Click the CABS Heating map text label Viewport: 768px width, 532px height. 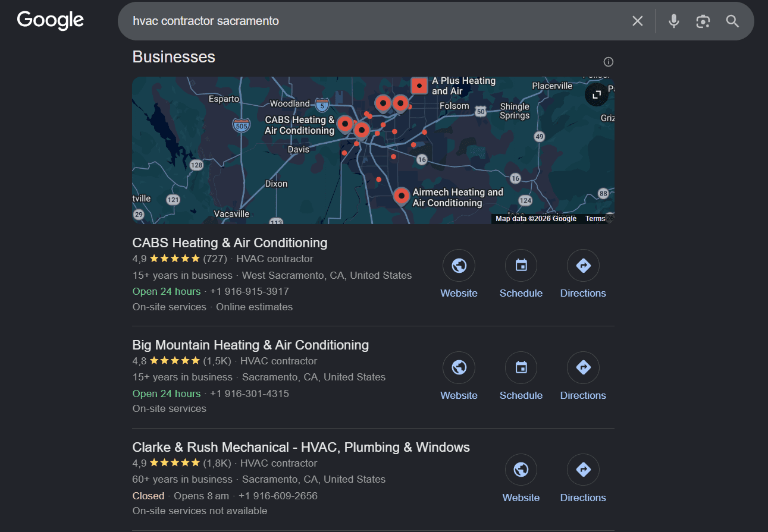tap(300, 125)
